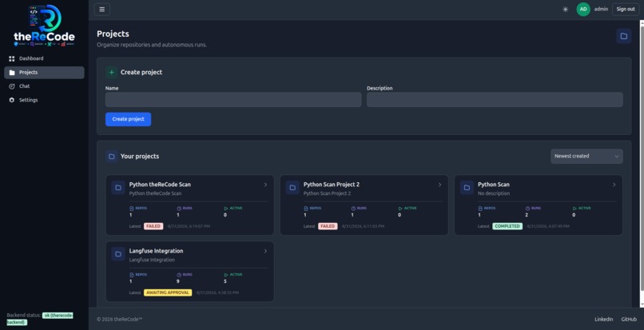Open the Langfuse Integration project title
The image size is (644, 330).
(x=156, y=251)
